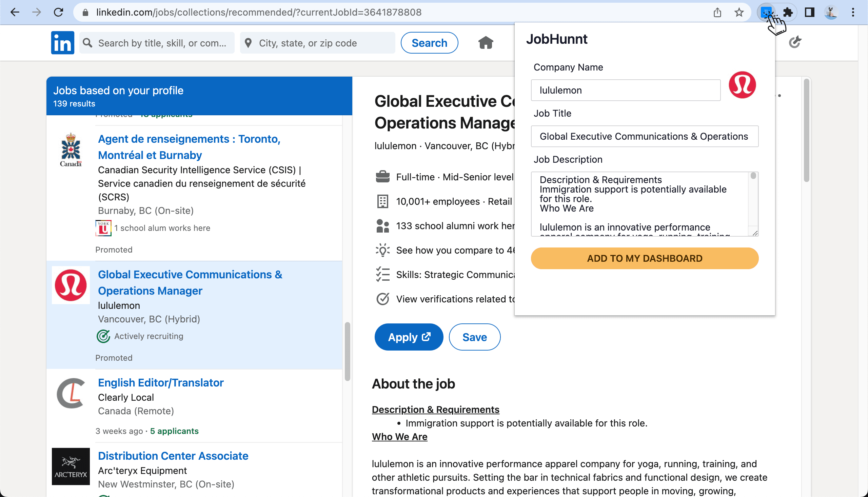868x497 pixels.
Task: Click the sidebar split view icon in browser
Action: pos(810,12)
